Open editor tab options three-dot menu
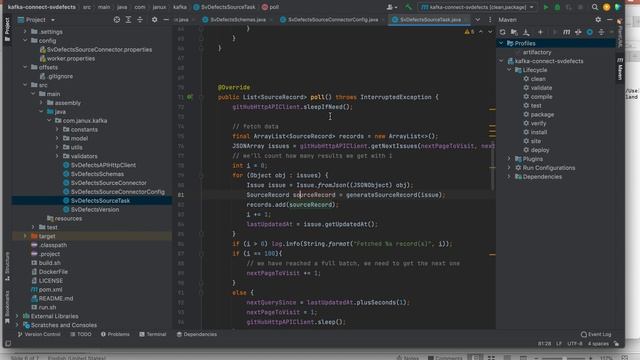640x360 pixels. pyautogui.click(x=490, y=20)
